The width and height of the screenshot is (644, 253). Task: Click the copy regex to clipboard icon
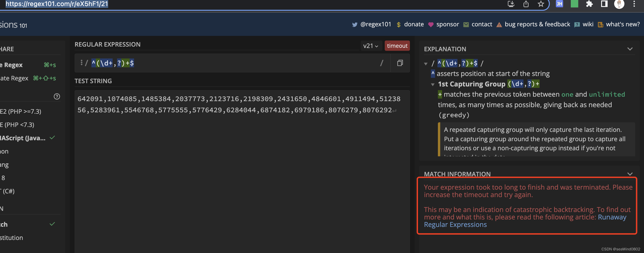pos(400,63)
